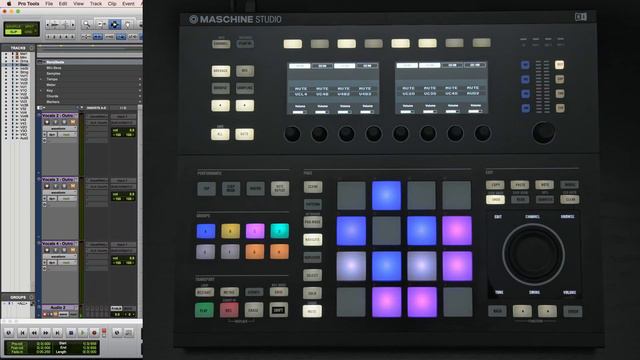This screenshot has height=360, width=640.
Task: Mute the Vocals 2 - Outro track
Action: click(73, 122)
